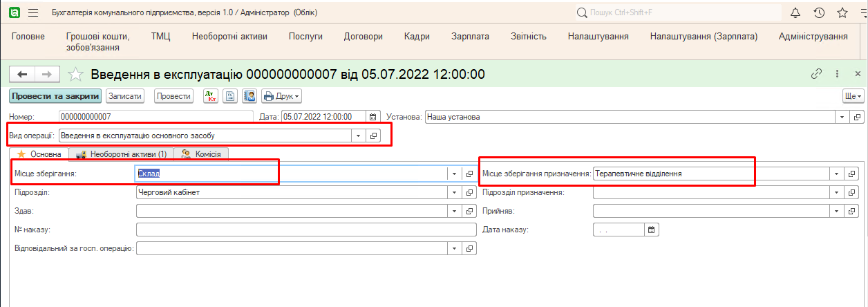Click the get link chain icon

coord(816,74)
